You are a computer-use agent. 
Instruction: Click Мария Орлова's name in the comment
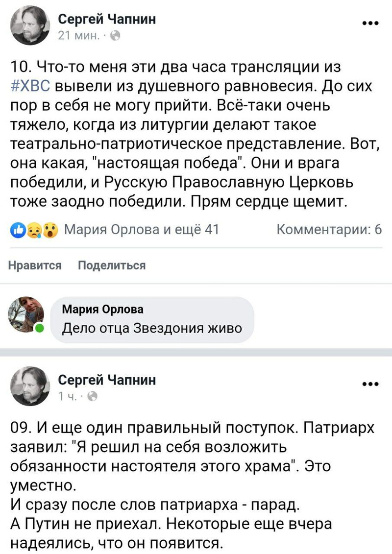(103, 310)
